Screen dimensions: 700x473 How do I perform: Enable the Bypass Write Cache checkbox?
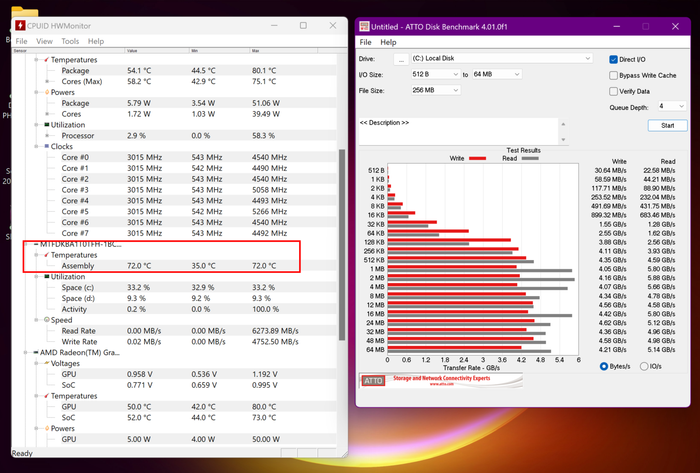click(x=613, y=75)
